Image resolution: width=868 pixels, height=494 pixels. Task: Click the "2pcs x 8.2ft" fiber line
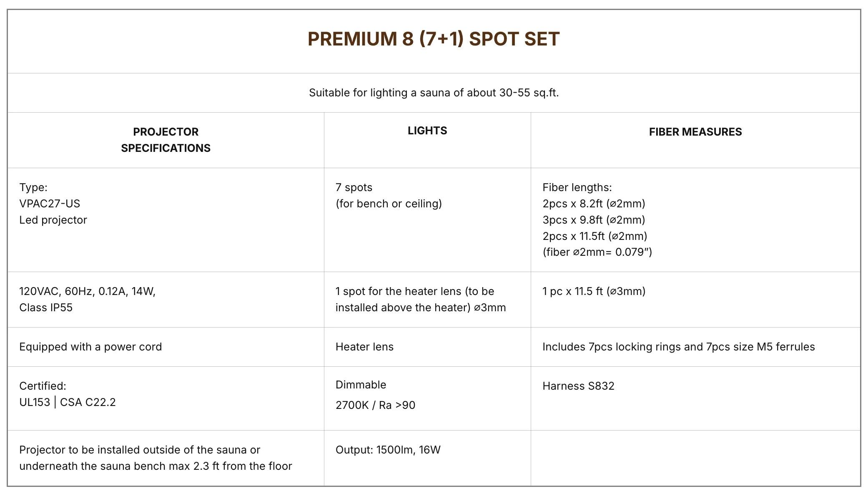tap(594, 204)
